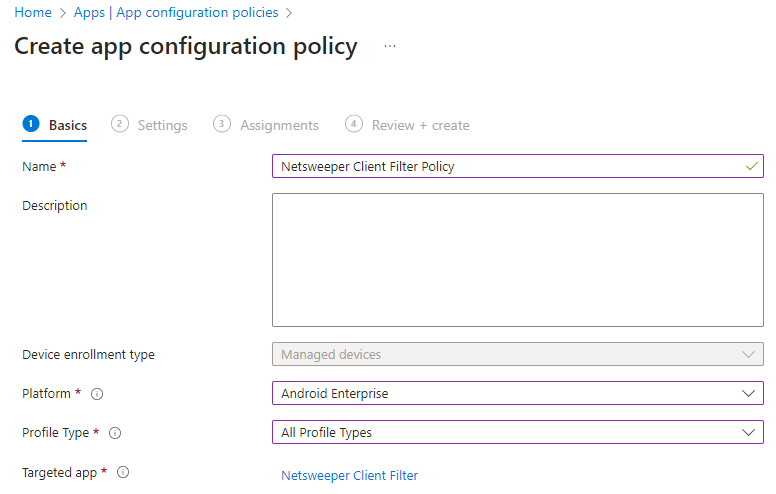The width and height of the screenshot is (776, 494).
Task: Click inside the Name text field
Action: [x=505, y=166]
